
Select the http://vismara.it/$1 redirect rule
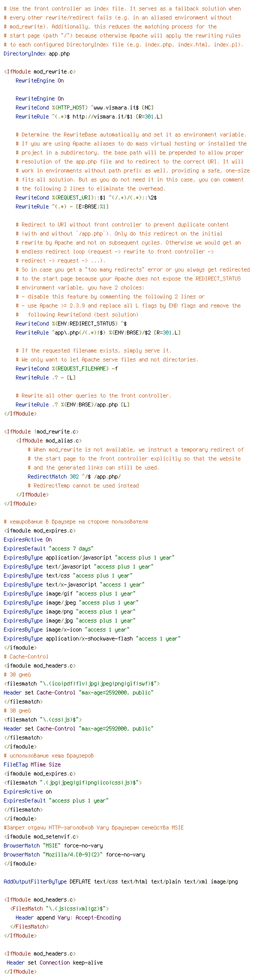coord(89,116)
